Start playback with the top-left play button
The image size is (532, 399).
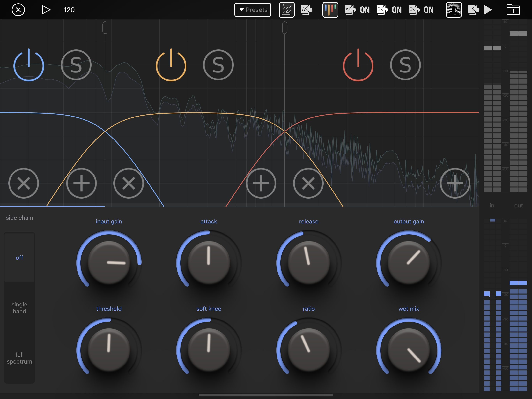(46, 10)
